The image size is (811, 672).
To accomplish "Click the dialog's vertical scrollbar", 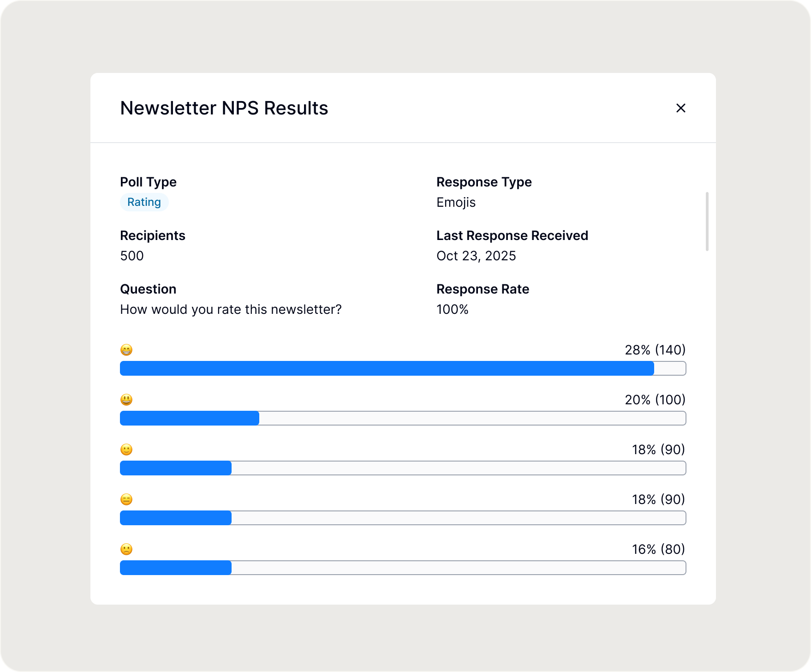I will click(x=707, y=222).
